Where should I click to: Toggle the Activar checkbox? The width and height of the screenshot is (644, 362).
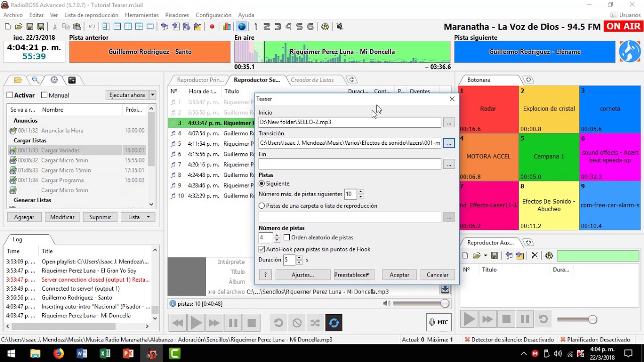(10, 95)
